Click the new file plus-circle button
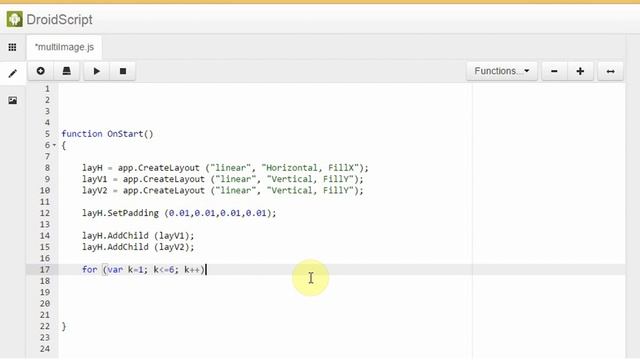This screenshot has height=360, width=640. pyautogui.click(x=40, y=71)
